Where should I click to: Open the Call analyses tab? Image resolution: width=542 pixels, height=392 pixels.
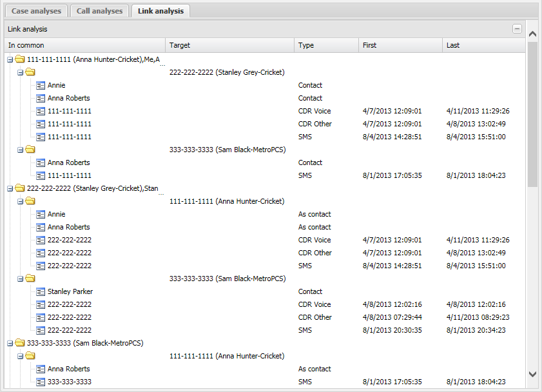pos(99,11)
